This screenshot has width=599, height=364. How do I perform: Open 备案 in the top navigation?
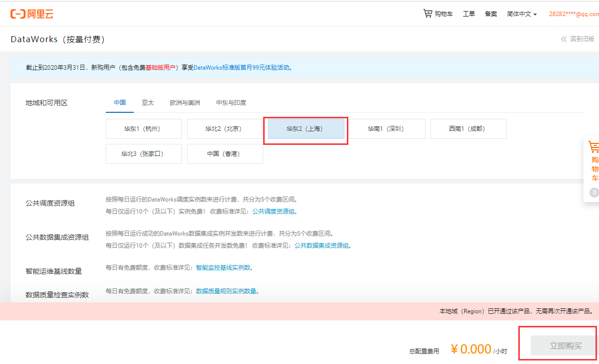tap(491, 14)
